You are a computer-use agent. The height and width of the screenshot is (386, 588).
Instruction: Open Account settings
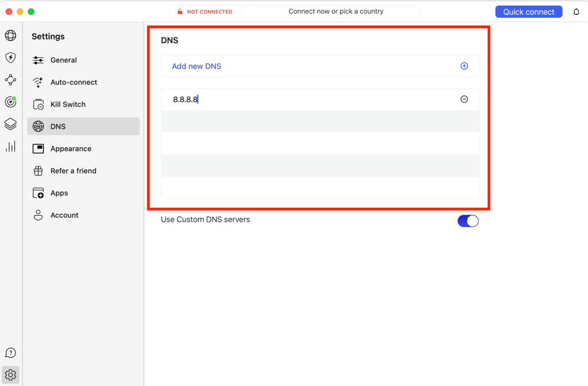tap(83, 215)
